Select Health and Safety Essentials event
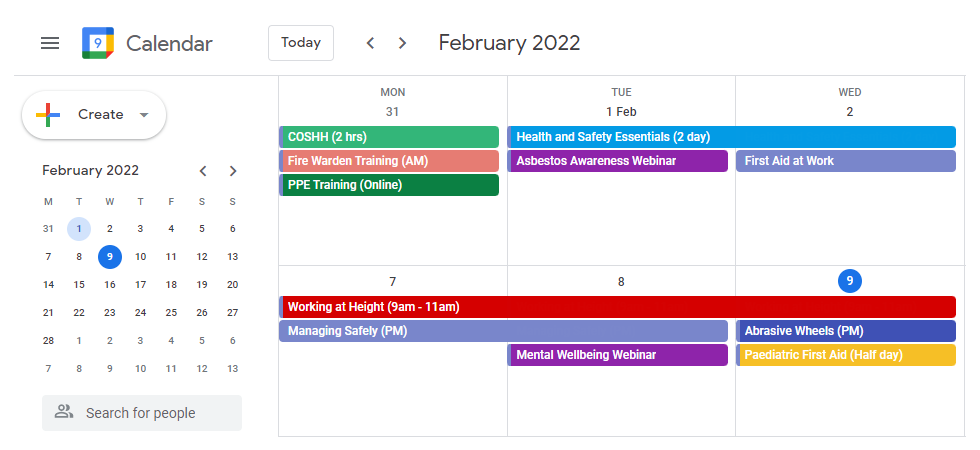Screen dimensions: 980x450 [x=731, y=137]
